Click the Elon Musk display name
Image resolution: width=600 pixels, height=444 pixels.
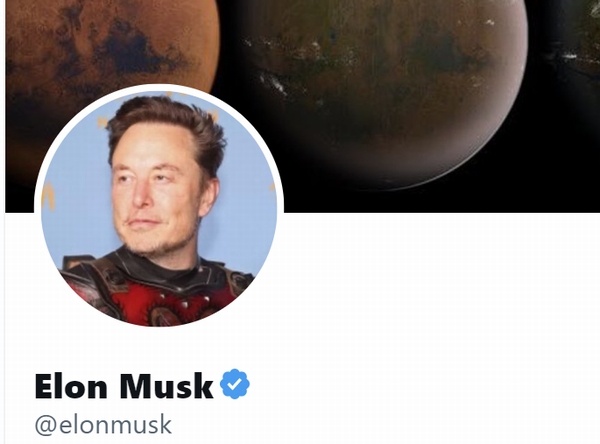pyautogui.click(x=124, y=386)
